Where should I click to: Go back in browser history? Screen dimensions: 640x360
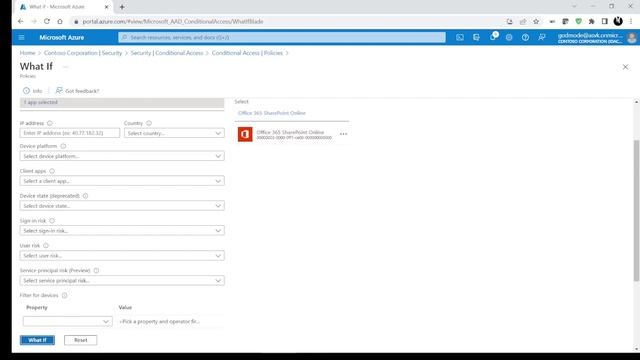click(x=21, y=21)
